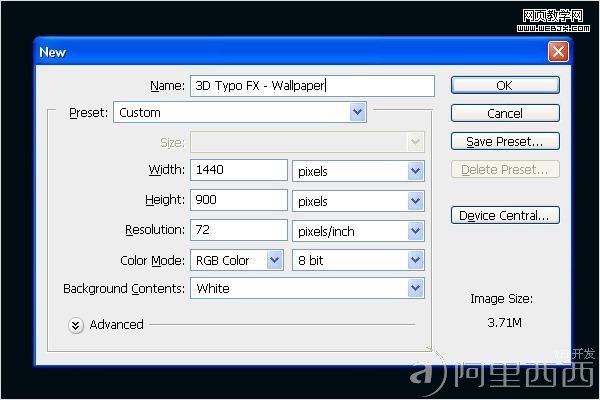Open the Width units dropdown
This screenshot has width=600, height=400.
[359, 171]
